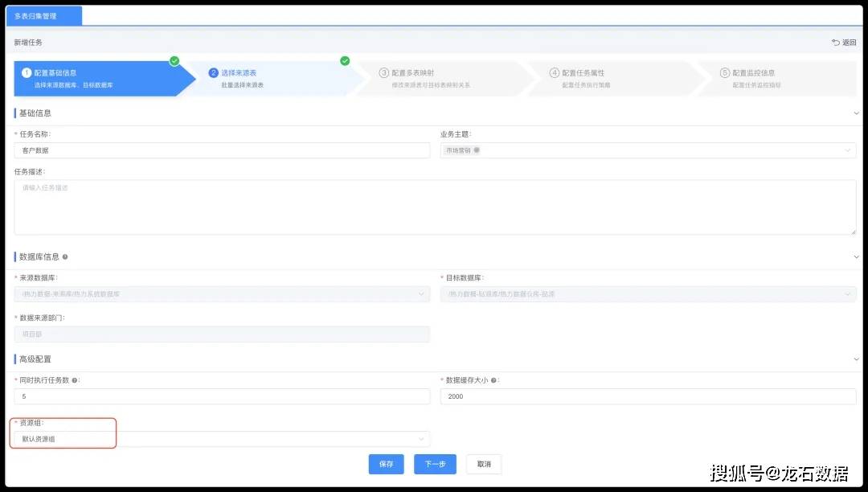The height and width of the screenshot is (492, 868).
Task: Click the help icon beside 数据库信息
Action: (x=65, y=257)
